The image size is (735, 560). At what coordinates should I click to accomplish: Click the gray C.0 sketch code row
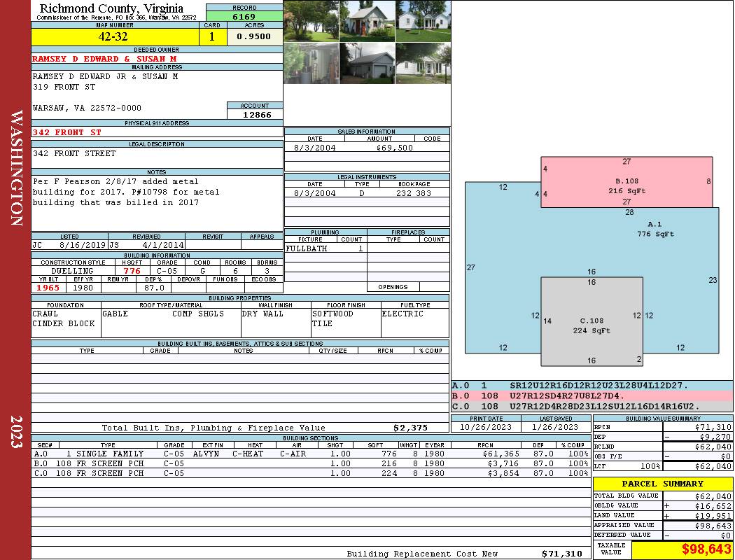(591, 406)
